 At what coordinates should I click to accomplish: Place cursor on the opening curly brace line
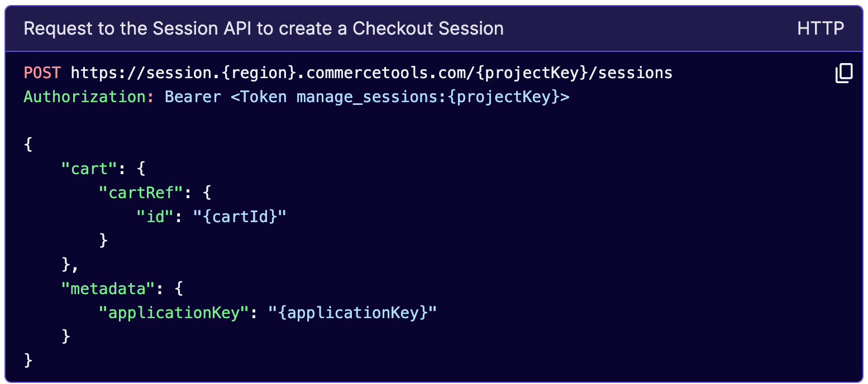point(28,145)
